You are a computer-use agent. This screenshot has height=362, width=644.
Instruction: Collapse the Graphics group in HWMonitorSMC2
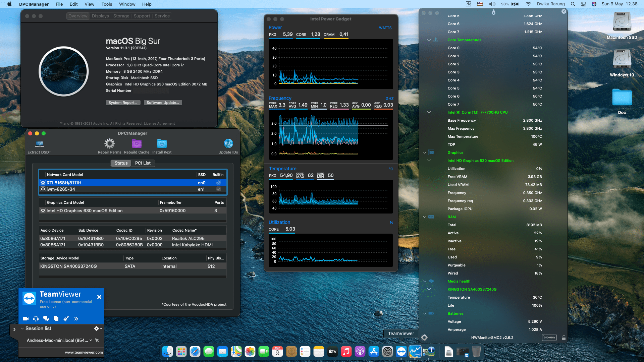click(425, 153)
